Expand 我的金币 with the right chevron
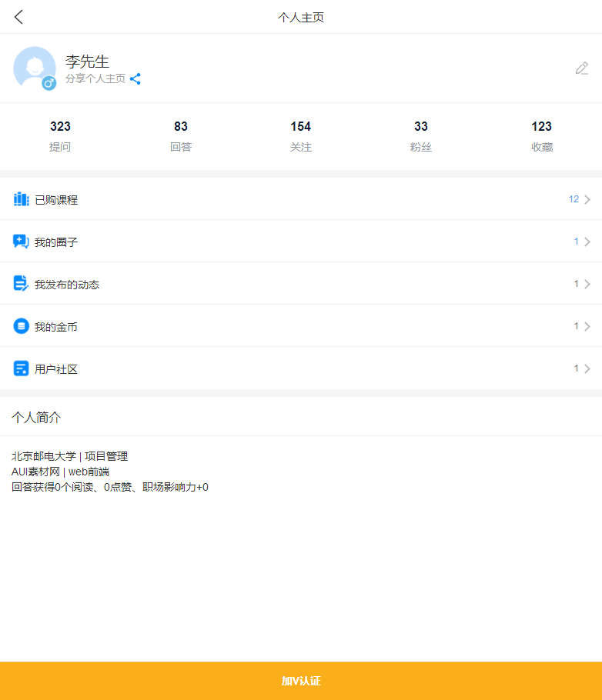The width and height of the screenshot is (602, 700). [587, 327]
